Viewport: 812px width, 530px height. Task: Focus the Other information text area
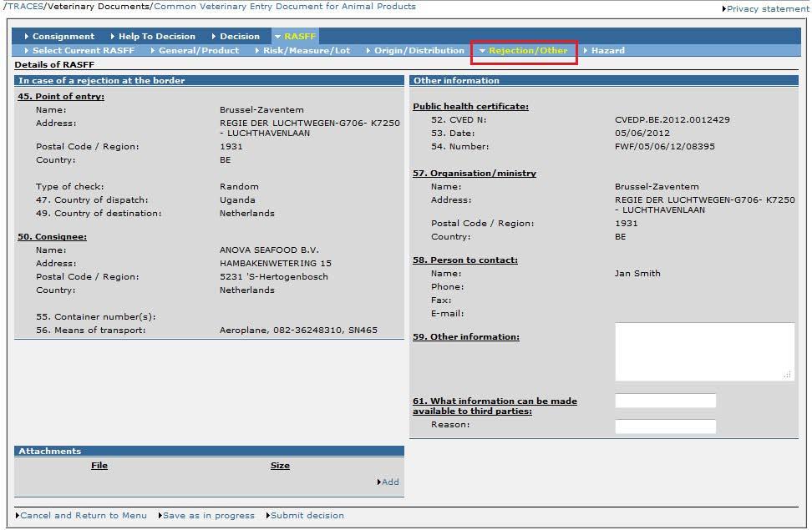click(704, 352)
